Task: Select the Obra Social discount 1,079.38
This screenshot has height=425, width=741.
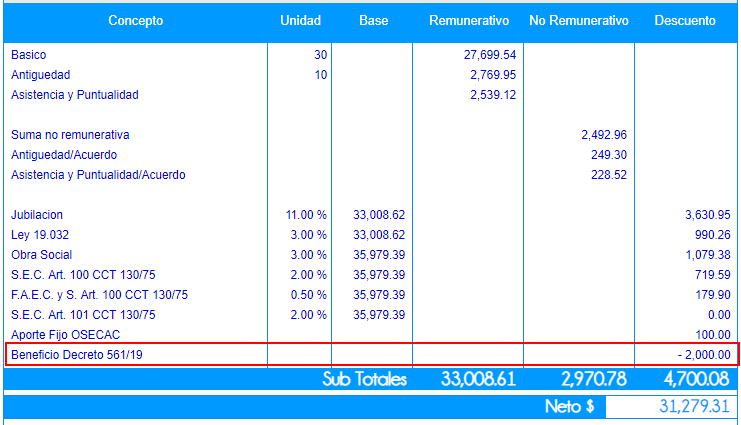Action: coord(707,255)
